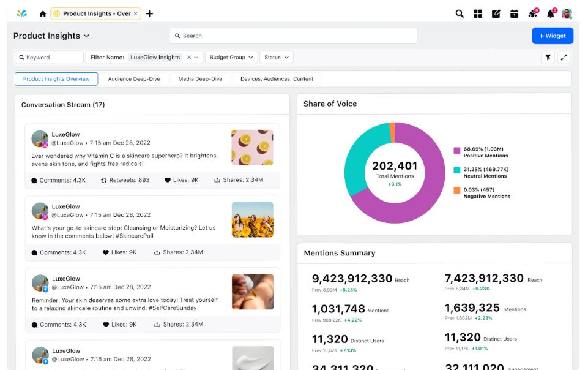
Task: Click the +9.23% reach change
Action: [481, 289]
